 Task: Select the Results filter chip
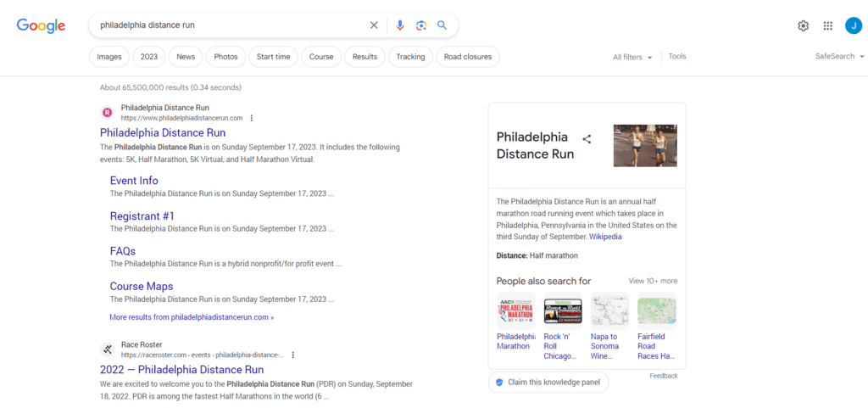pos(364,57)
